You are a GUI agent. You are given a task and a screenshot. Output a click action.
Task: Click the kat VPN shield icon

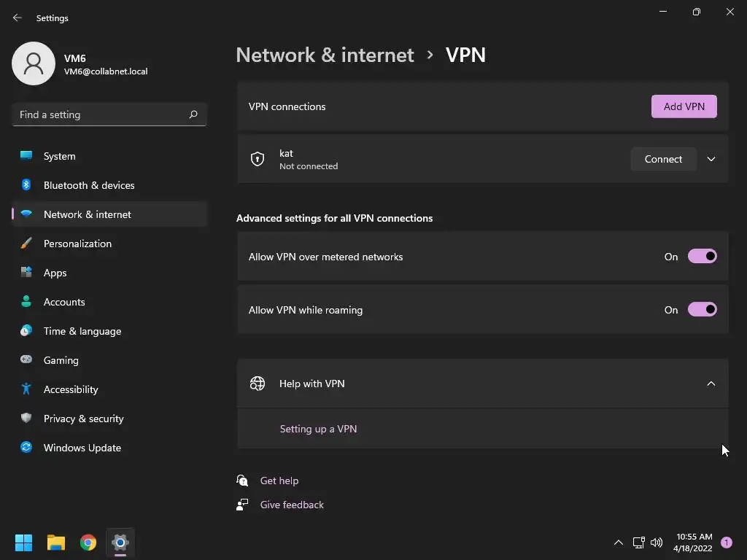tap(258, 159)
